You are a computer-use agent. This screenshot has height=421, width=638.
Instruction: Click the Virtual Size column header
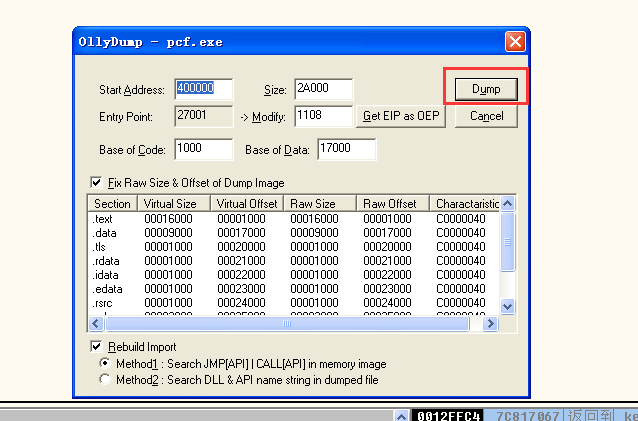(x=176, y=203)
